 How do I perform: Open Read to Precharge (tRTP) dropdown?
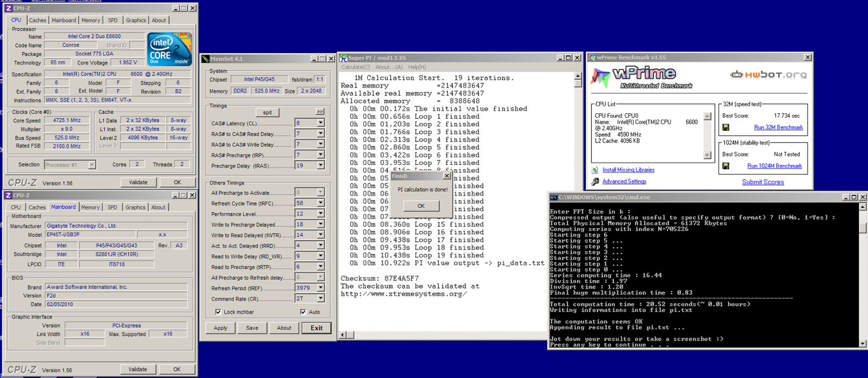coord(321,266)
